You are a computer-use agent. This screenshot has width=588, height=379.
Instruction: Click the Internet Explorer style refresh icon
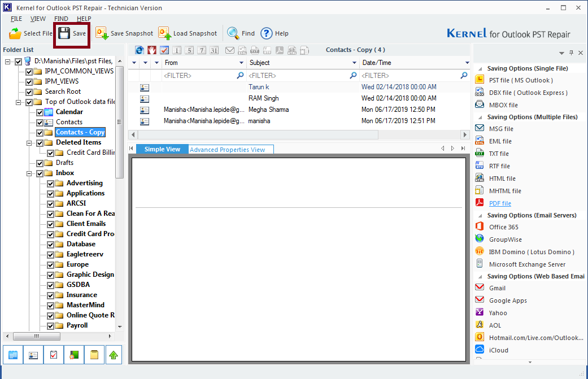[139, 50]
